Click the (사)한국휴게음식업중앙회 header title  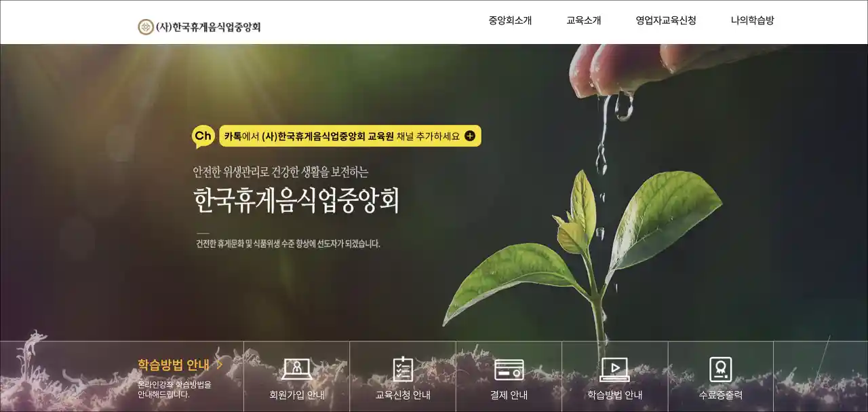coord(208,27)
